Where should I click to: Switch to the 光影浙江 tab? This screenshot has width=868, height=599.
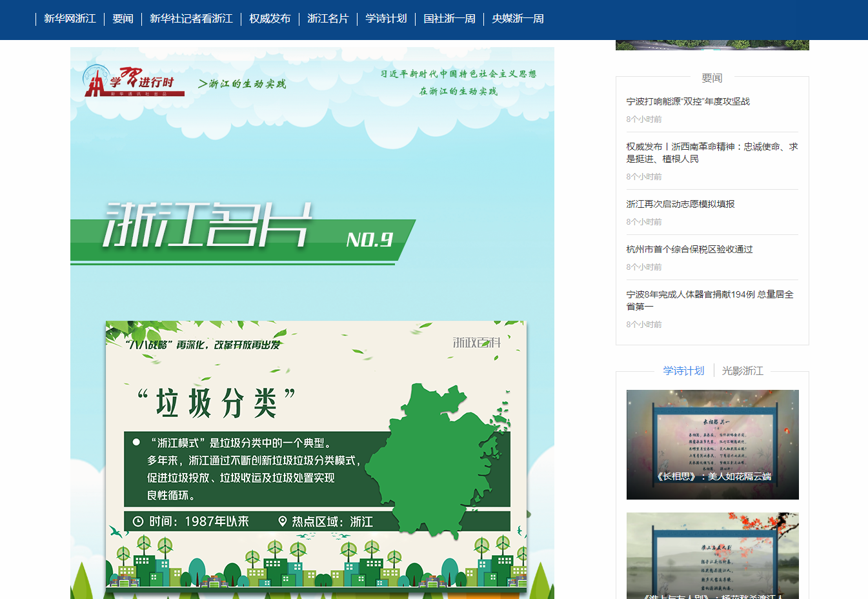[742, 371]
